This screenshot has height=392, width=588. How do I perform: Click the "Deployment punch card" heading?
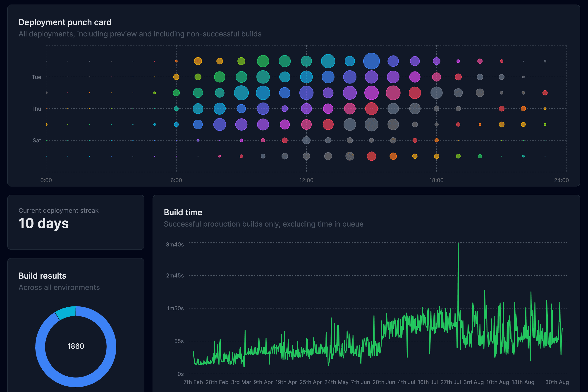[x=65, y=22]
